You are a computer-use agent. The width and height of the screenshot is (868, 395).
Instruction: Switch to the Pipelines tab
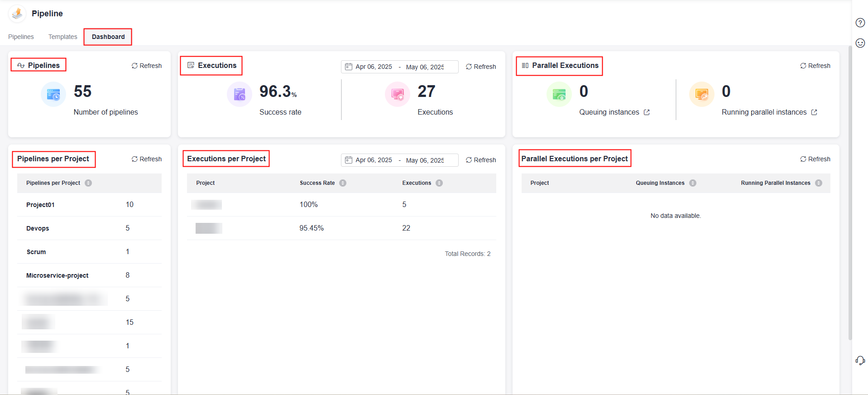coord(21,37)
